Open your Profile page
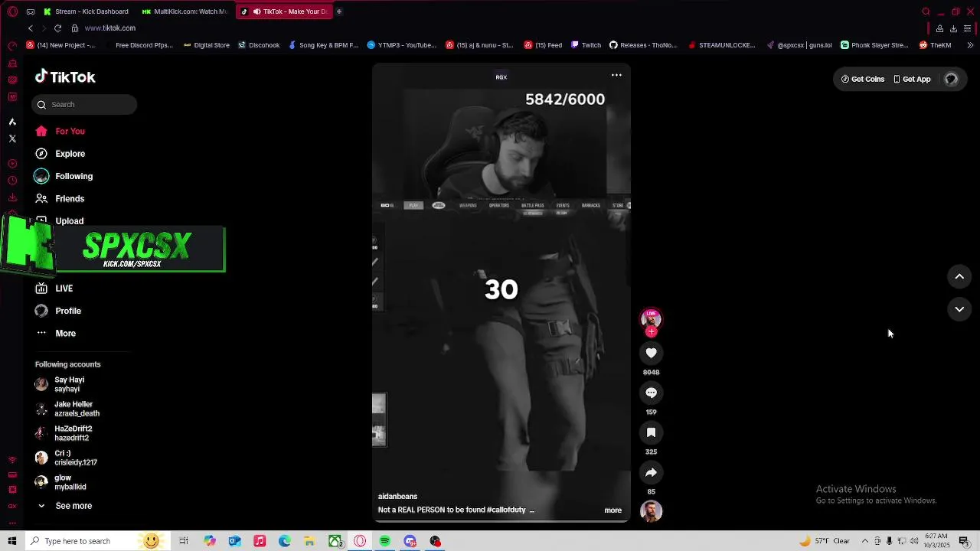The width and height of the screenshot is (980, 551). tap(58, 311)
